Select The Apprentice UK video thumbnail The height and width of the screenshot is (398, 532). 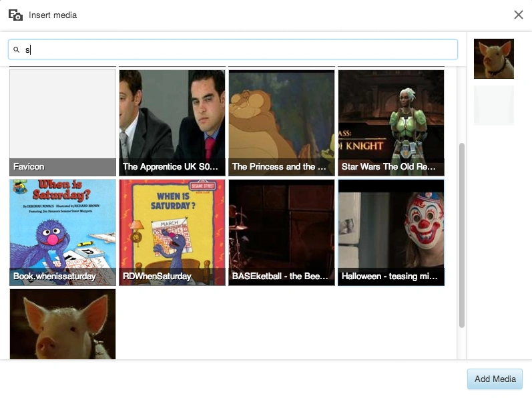click(x=172, y=117)
